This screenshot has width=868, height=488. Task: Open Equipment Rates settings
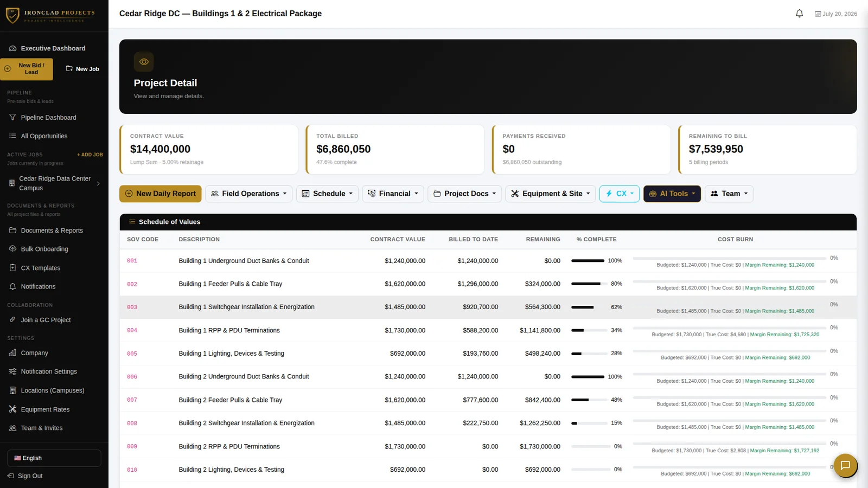tap(45, 409)
